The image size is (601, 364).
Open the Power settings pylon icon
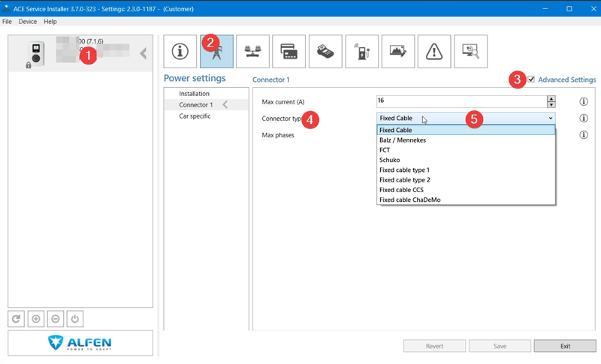(x=216, y=51)
